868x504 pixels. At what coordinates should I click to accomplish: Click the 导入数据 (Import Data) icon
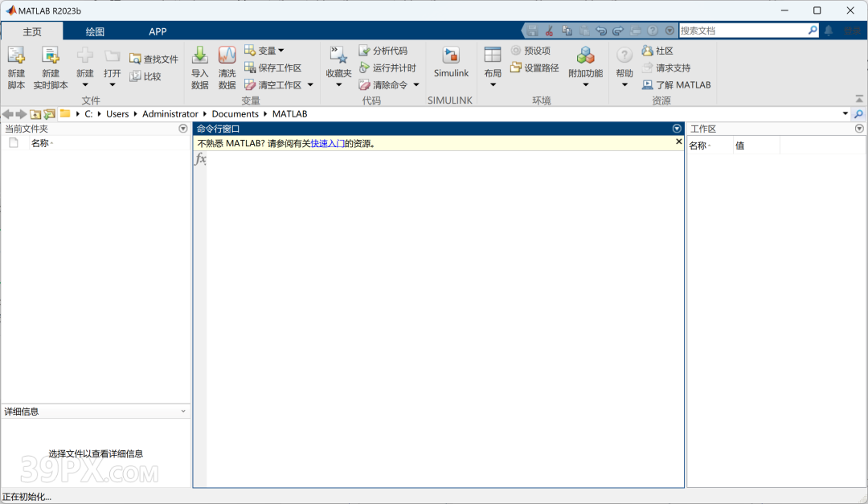200,55
